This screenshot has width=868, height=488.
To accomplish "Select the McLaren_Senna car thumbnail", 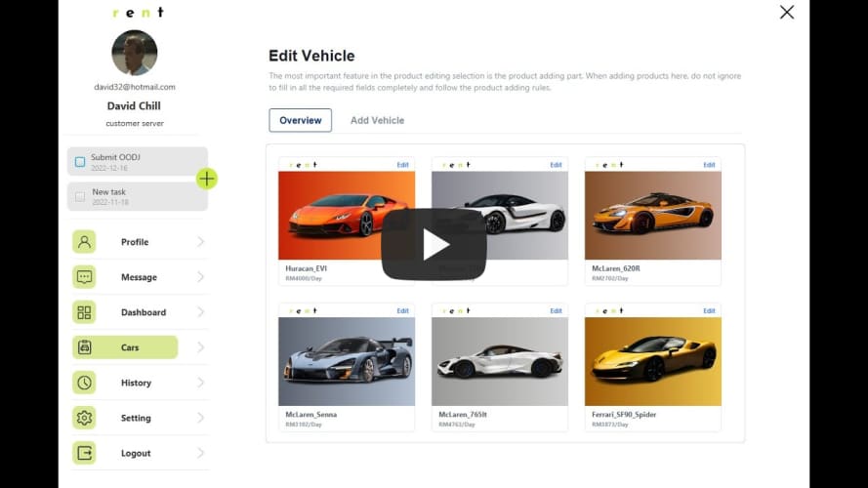I will click(347, 361).
